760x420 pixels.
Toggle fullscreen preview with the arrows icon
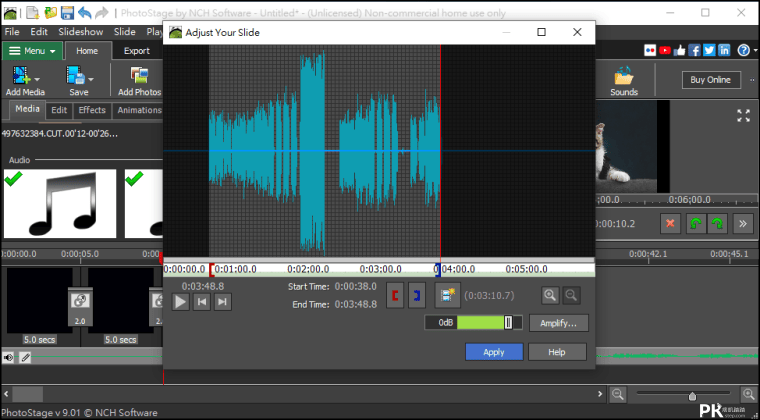coord(743,115)
